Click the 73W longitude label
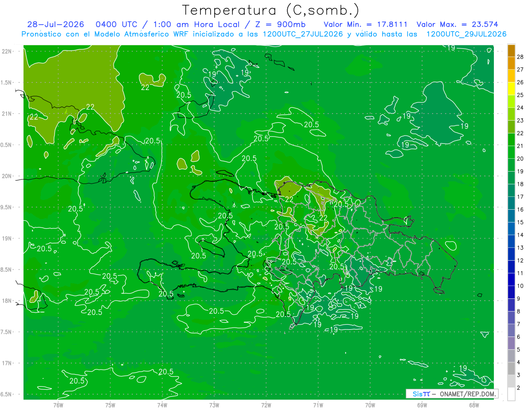The image size is (532, 411). (214, 405)
